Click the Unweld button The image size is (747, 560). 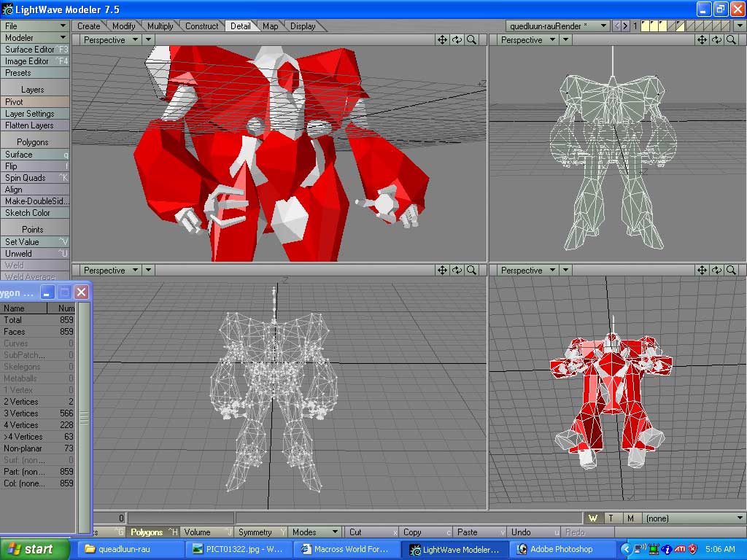coord(35,253)
